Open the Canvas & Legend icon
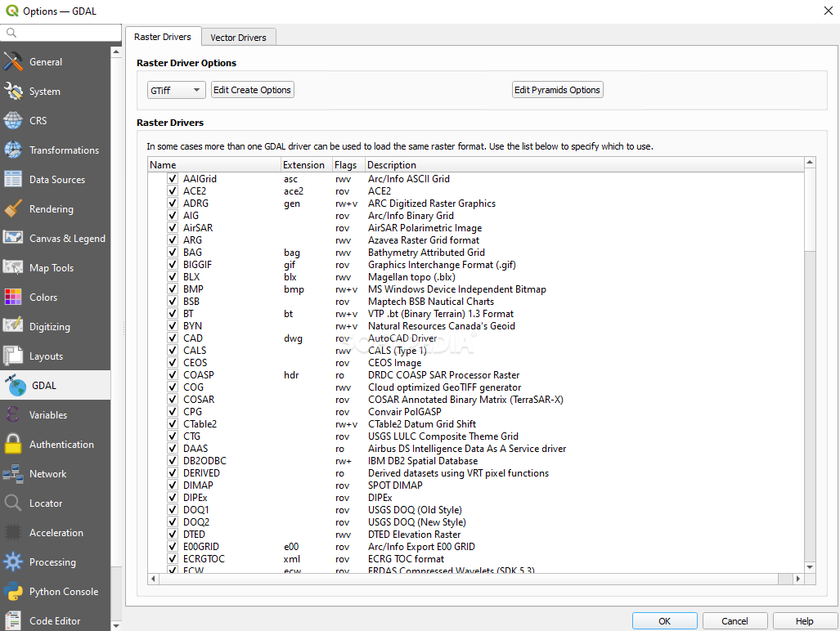Screen dimensions: 840x631 13,238
